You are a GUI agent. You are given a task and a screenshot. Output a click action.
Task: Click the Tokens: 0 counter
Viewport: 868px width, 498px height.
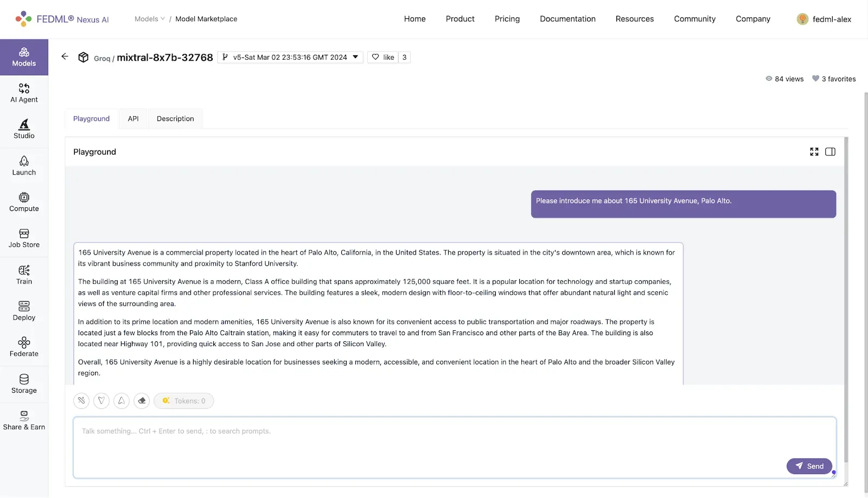point(184,401)
